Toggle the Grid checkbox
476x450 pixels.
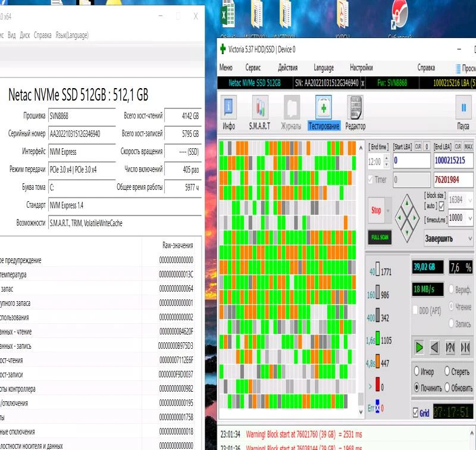point(415,412)
